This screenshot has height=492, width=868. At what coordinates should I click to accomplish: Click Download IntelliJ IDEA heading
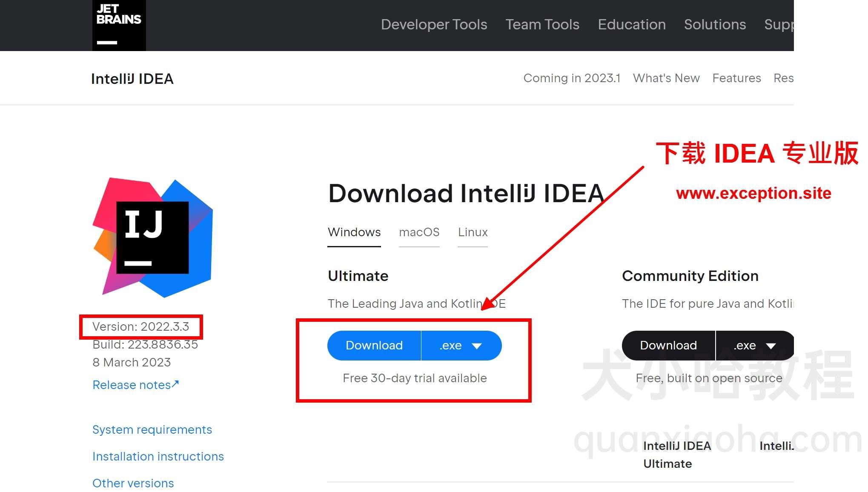click(466, 194)
